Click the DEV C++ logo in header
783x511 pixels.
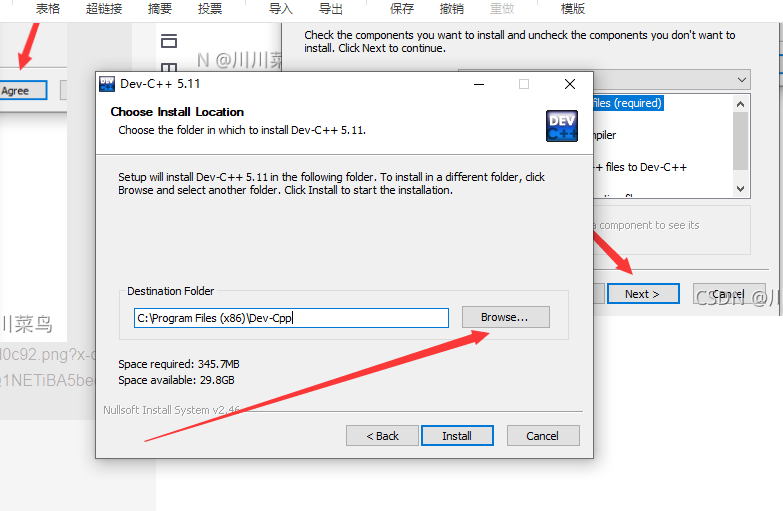tap(562, 126)
